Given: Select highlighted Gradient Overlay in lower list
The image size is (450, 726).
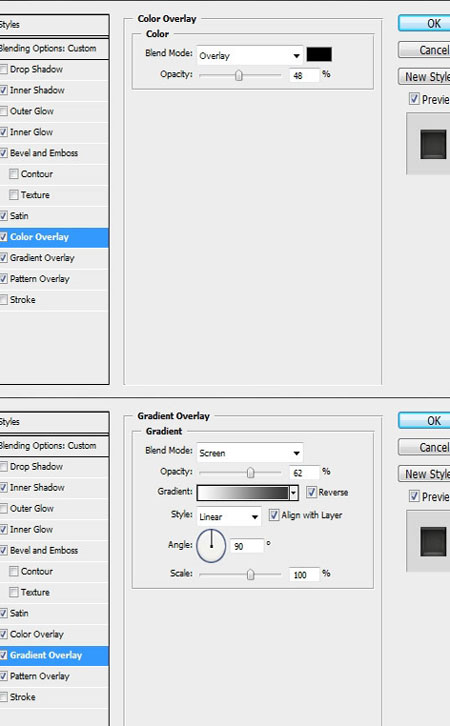Looking at the screenshot, I should pos(54,656).
